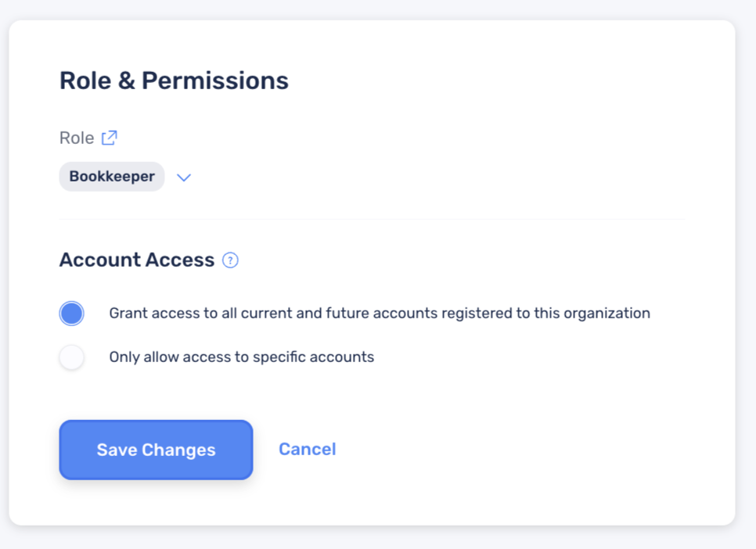Expand the role chevron dropdown arrow

coord(184,178)
